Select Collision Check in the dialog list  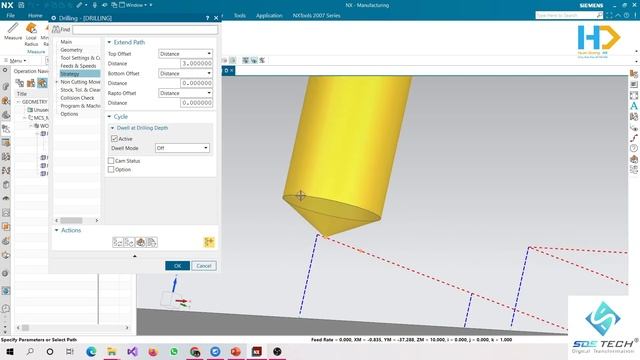pos(77,98)
